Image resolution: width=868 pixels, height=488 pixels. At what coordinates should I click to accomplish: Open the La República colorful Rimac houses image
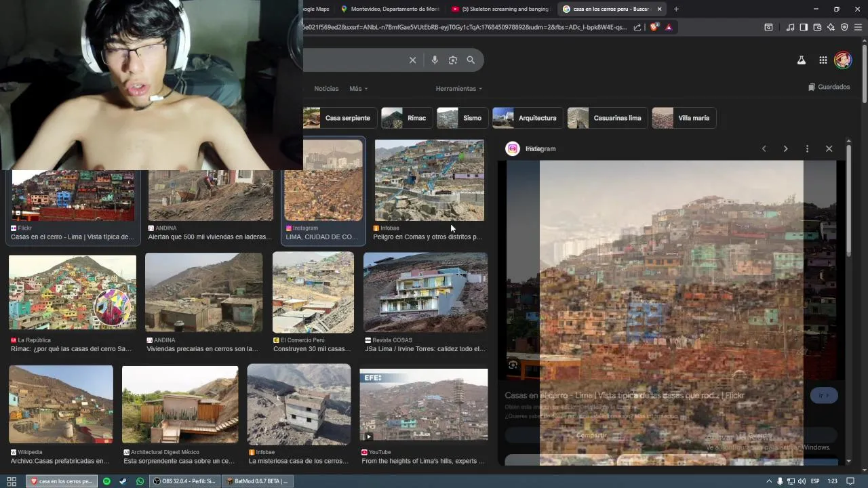tap(73, 292)
